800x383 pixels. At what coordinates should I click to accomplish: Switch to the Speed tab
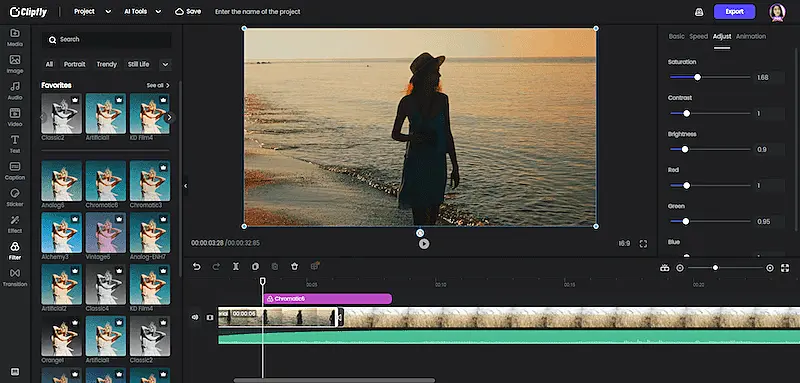click(698, 36)
